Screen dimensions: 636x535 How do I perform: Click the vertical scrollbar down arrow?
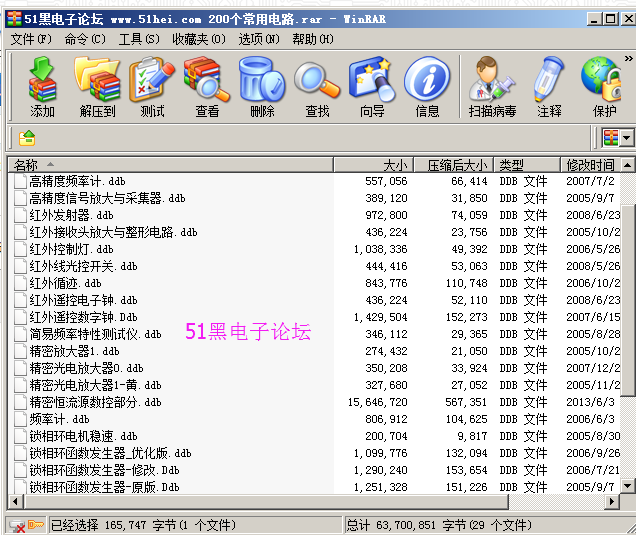pos(627,486)
